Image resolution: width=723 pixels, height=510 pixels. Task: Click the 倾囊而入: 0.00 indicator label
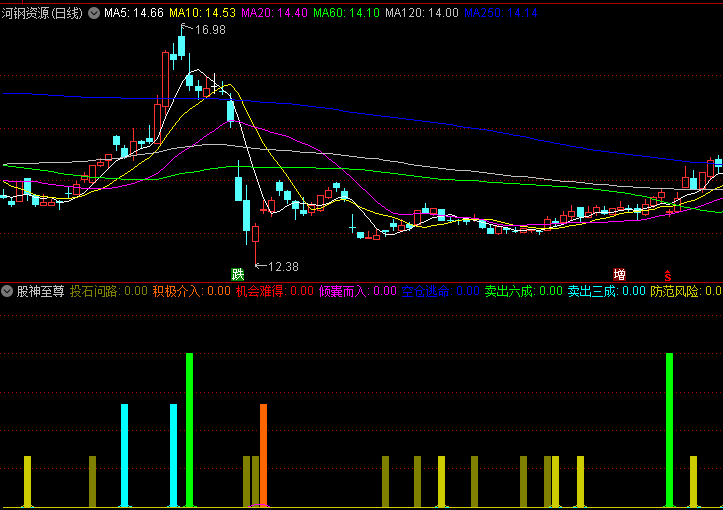coord(358,291)
